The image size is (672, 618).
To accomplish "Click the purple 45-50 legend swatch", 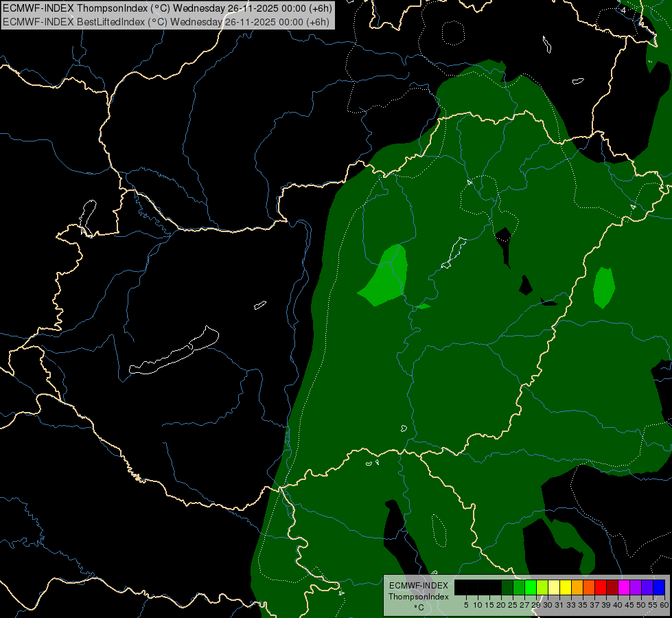I will (636, 587).
